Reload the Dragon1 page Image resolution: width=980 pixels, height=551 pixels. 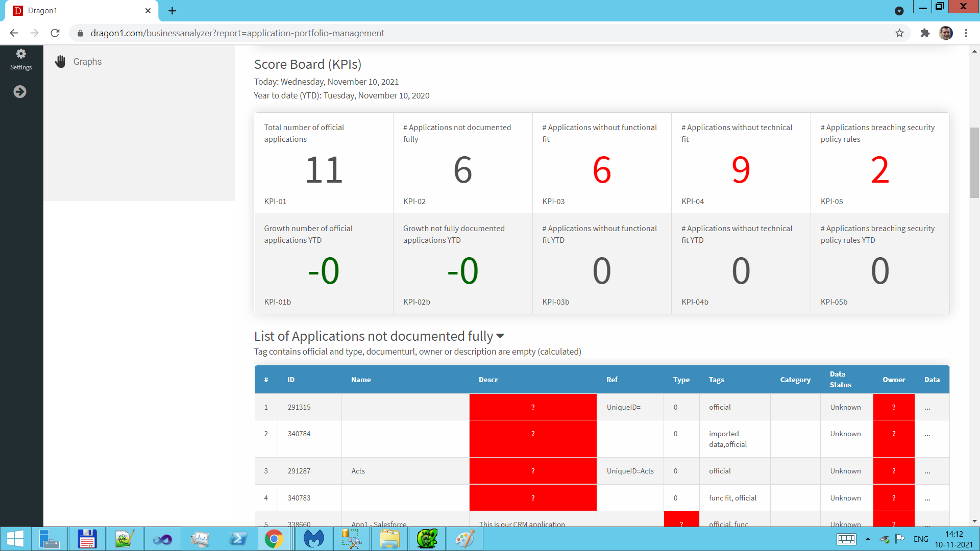pyautogui.click(x=55, y=33)
